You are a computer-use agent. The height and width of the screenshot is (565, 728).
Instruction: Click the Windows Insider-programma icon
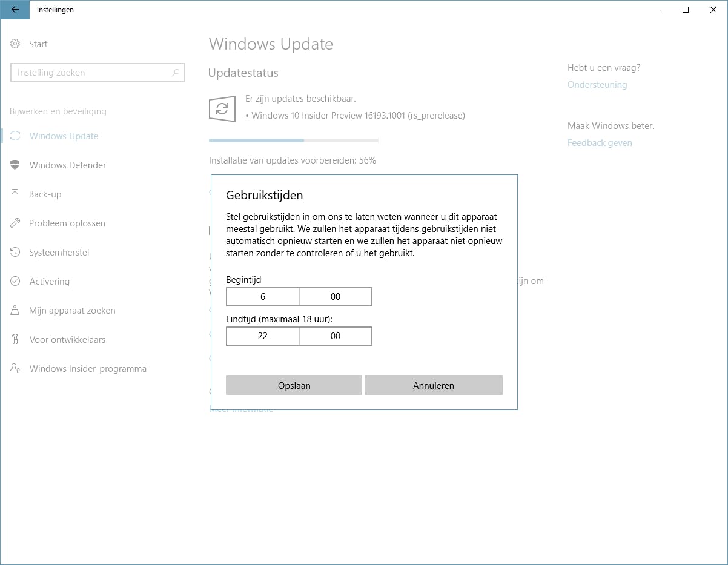(x=15, y=369)
